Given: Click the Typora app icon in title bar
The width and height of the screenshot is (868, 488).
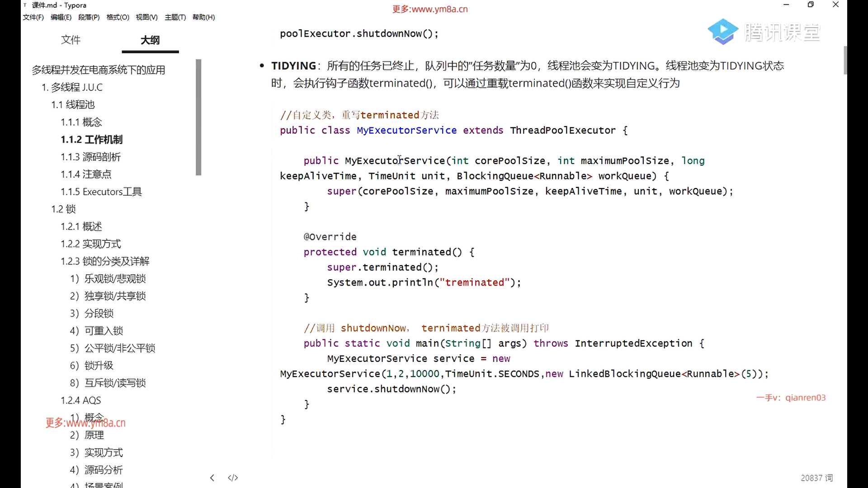Looking at the screenshot, I should pos(25,5).
